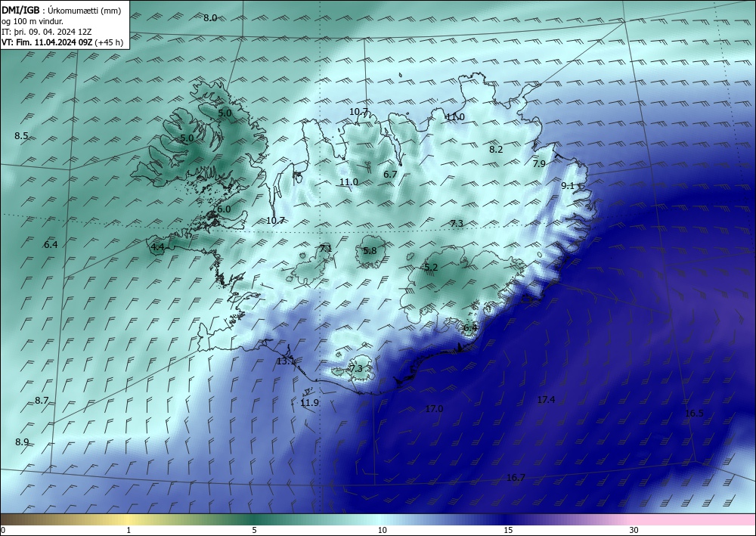Select the 7.9 value label
The width and height of the screenshot is (756, 536).
click(x=539, y=164)
